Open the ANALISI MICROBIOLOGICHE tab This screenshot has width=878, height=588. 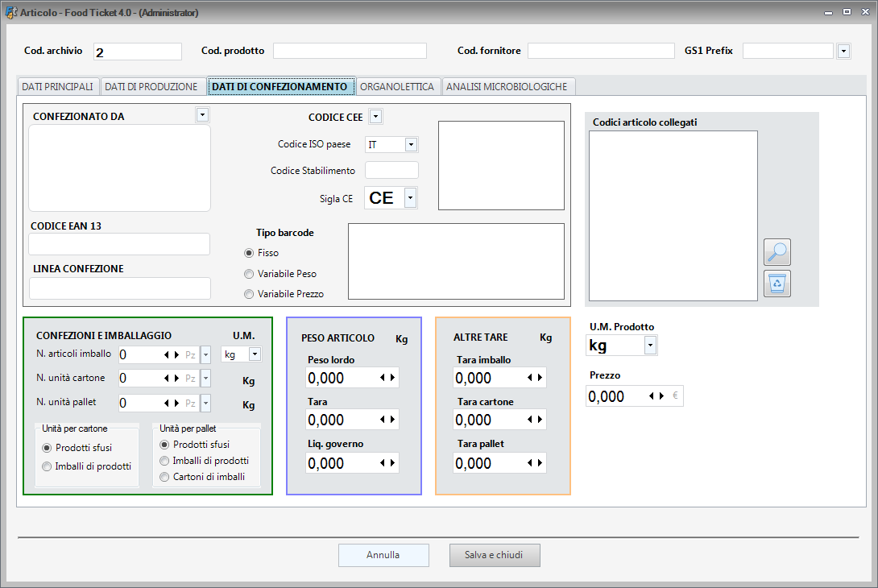point(508,86)
